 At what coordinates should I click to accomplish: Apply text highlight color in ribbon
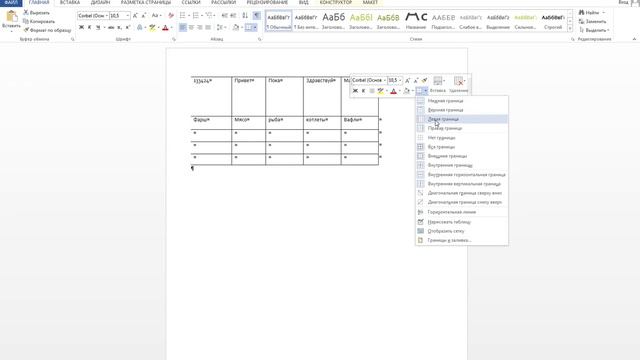(x=152, y=27)
